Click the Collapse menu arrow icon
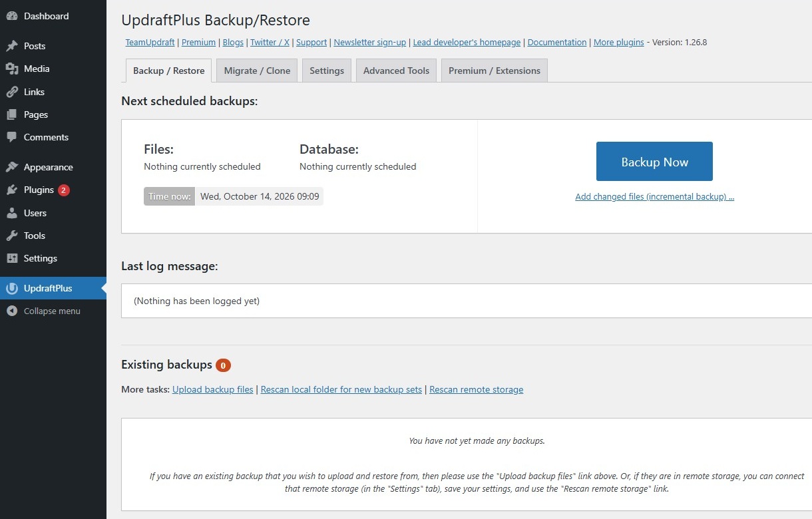The image size is (812, 519). tap(12, 311)
